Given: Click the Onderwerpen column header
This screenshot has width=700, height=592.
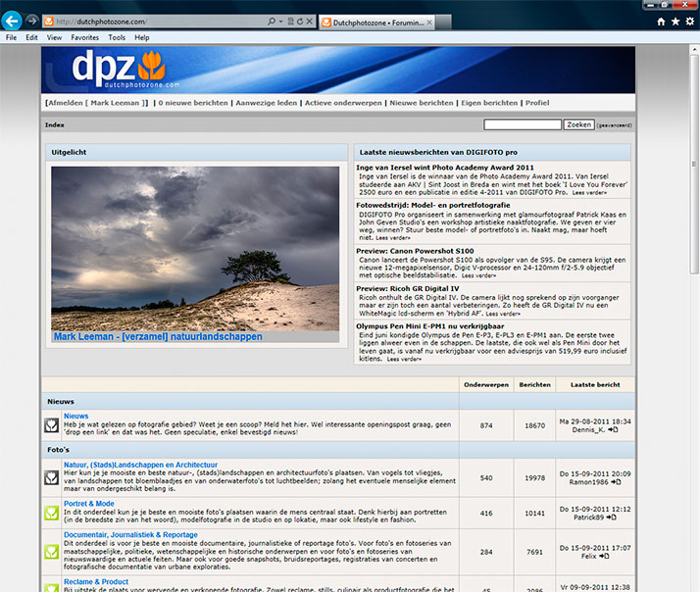Looking at the screenshot, I should click(x=486, y=384).
